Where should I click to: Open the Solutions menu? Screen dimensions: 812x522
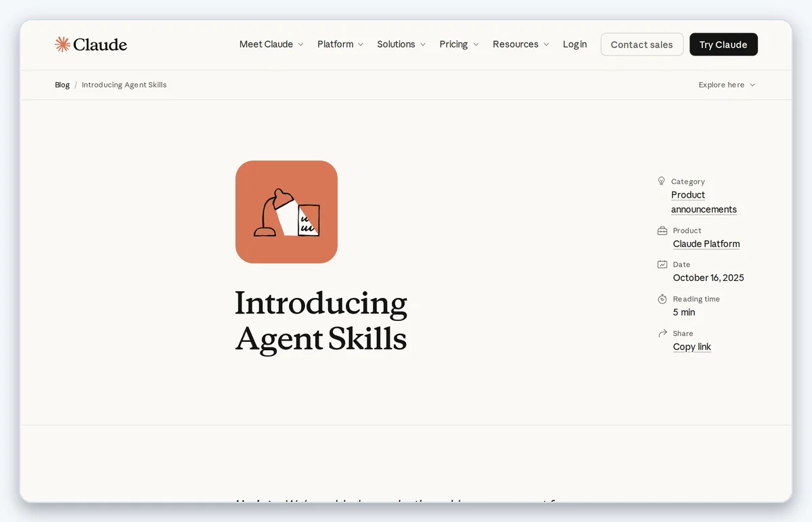[x=401, y=44]
